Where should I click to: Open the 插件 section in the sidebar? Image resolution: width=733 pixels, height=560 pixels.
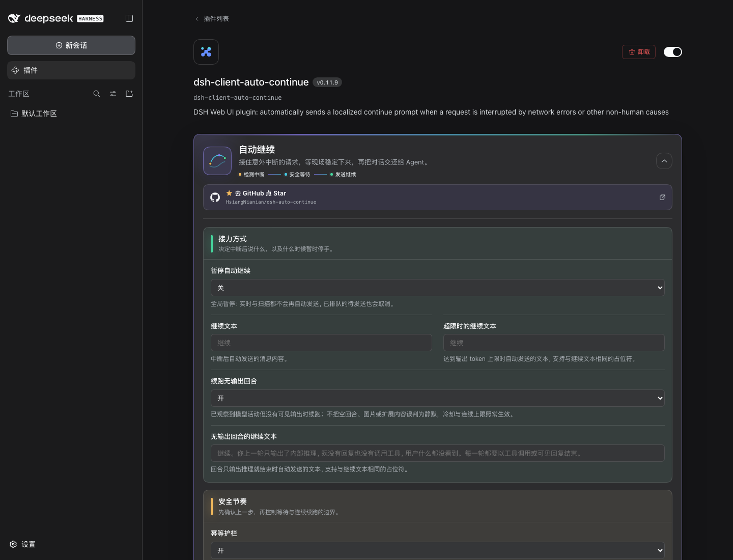coord(71,70)
